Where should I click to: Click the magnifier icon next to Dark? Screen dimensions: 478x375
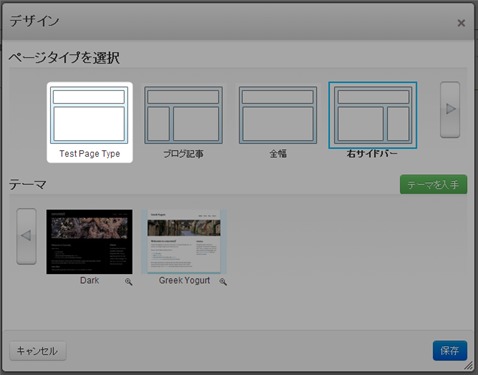[x=128, y=282]
